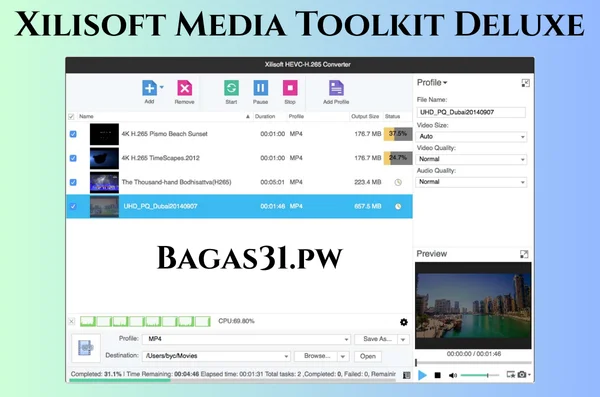This screenshot has width=600, height=397.
Task: Open the Video Quality dropdown
Action: 471,159
